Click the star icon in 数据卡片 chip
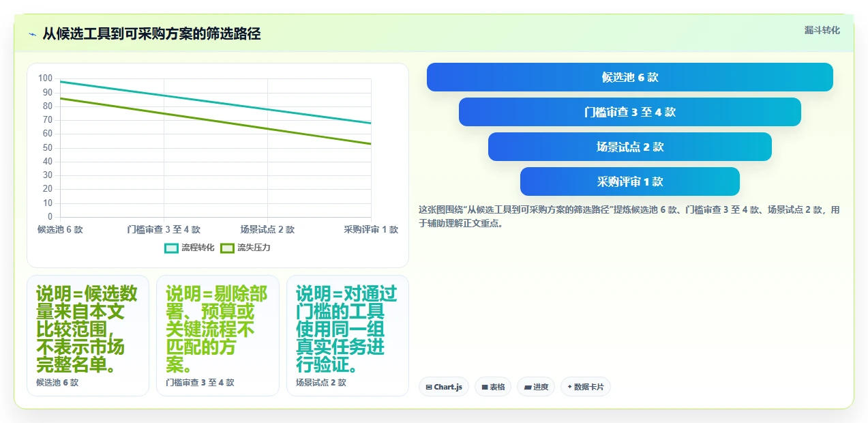The width and height of the screenshot is (868, 423). 569,387
